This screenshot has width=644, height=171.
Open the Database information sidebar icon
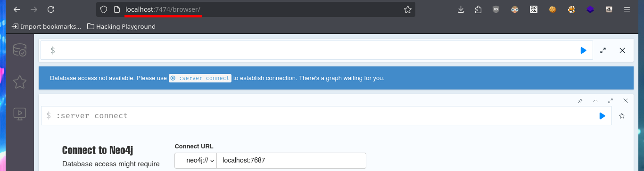tap(20, 50)
